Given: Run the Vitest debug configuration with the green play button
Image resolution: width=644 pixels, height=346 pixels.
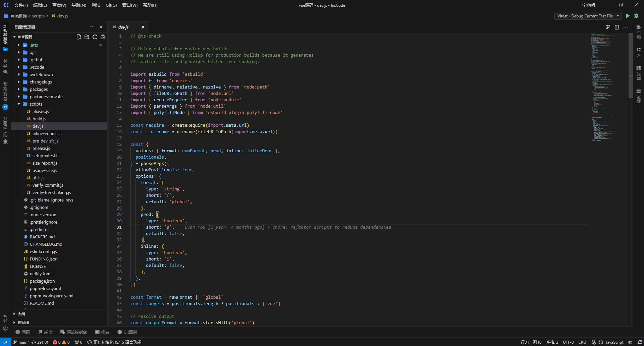Looking at the screenshot, I should click(x=628, y=16).
